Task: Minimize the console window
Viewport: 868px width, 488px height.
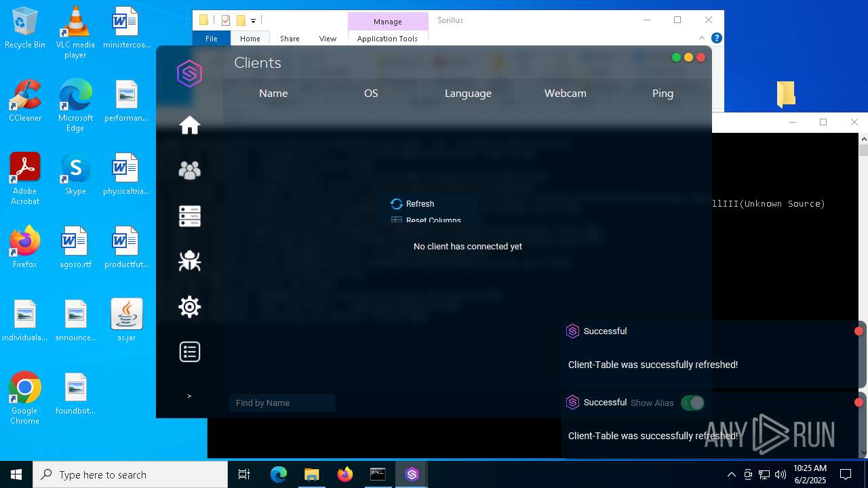Action: point(793,122)
